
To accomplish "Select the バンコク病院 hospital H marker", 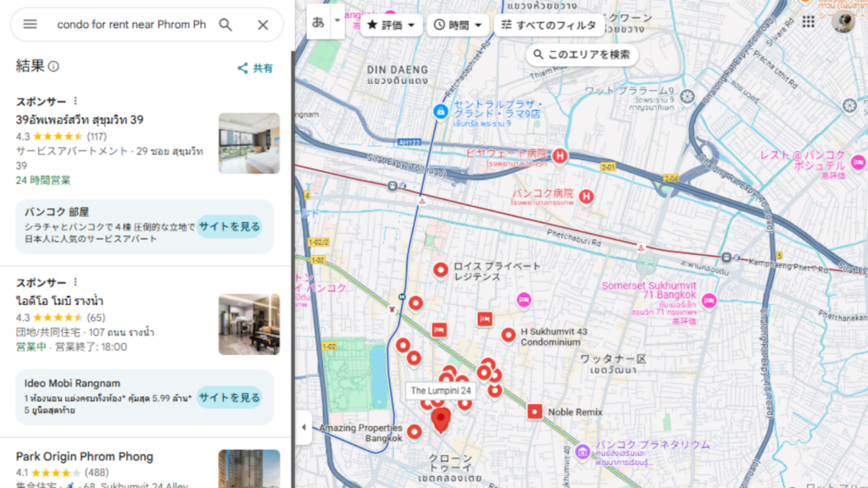I will pyautogui.click(x=587, y=196).
